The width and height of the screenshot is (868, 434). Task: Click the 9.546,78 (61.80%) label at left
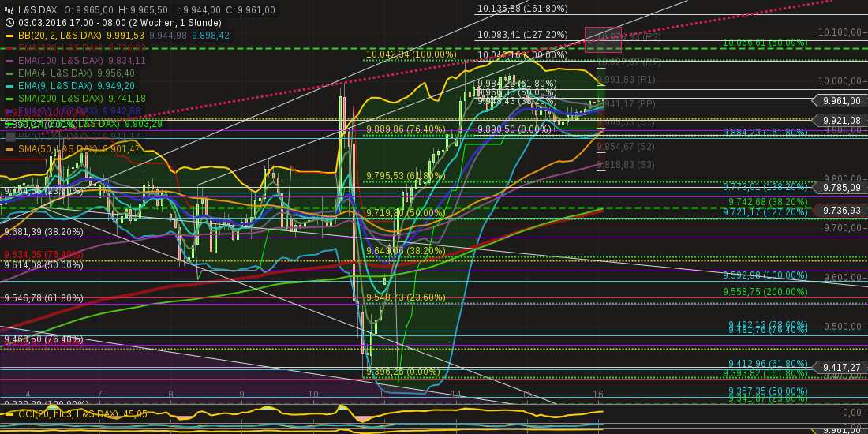(x=43, y=298)
